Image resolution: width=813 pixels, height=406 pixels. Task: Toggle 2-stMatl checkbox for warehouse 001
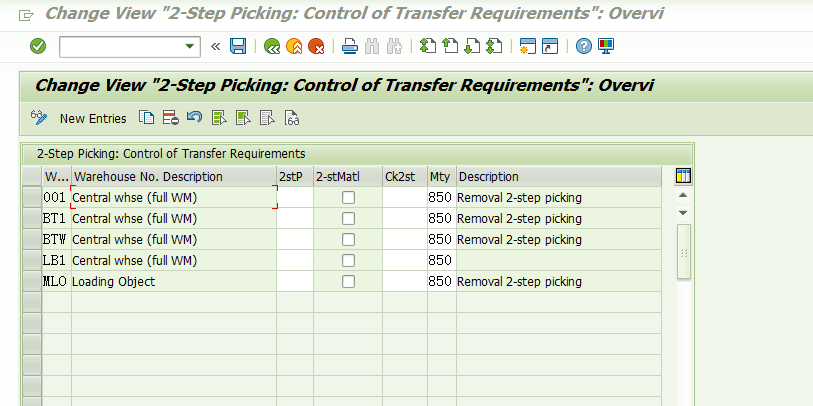coord(348,198)
